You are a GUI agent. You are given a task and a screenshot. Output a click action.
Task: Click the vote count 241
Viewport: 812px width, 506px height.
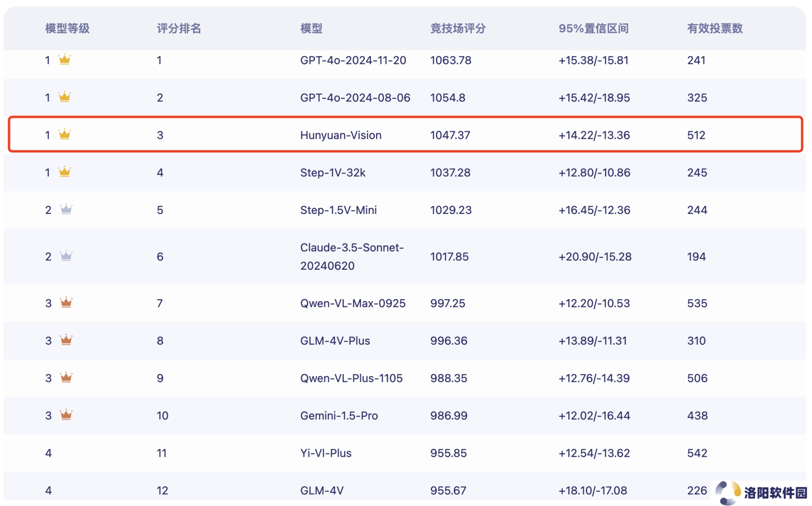[x=696, y=60]
